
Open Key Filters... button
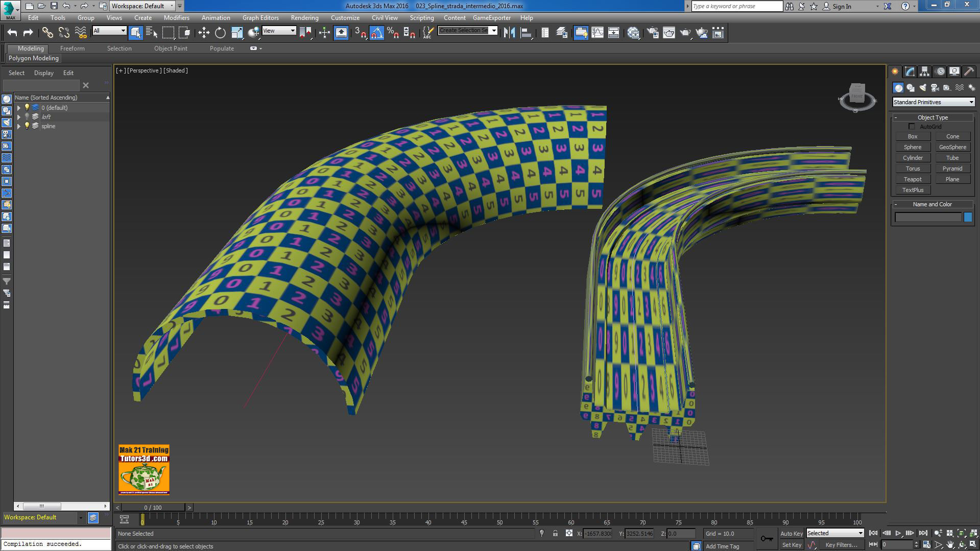click(841, 545)
